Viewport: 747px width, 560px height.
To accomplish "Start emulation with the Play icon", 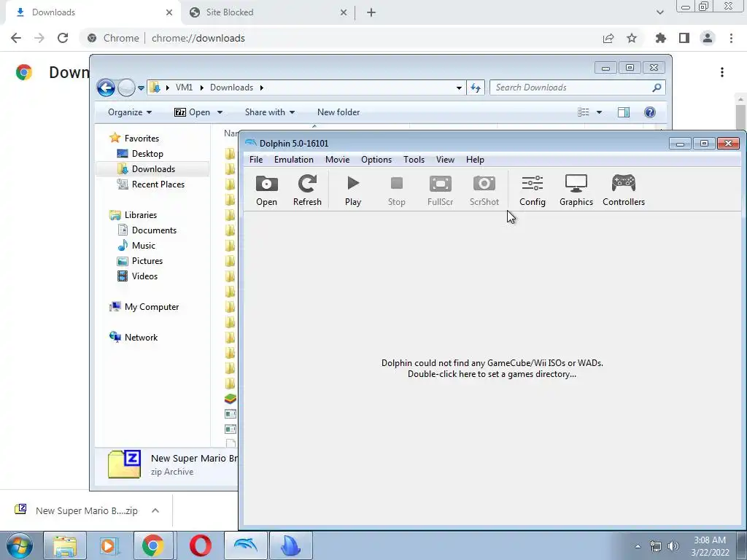I will tap(353, 190).
